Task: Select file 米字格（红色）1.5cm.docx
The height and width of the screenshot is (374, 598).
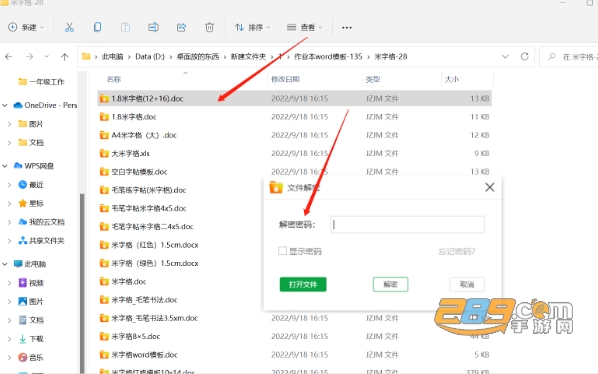Action: click(149, 245)
